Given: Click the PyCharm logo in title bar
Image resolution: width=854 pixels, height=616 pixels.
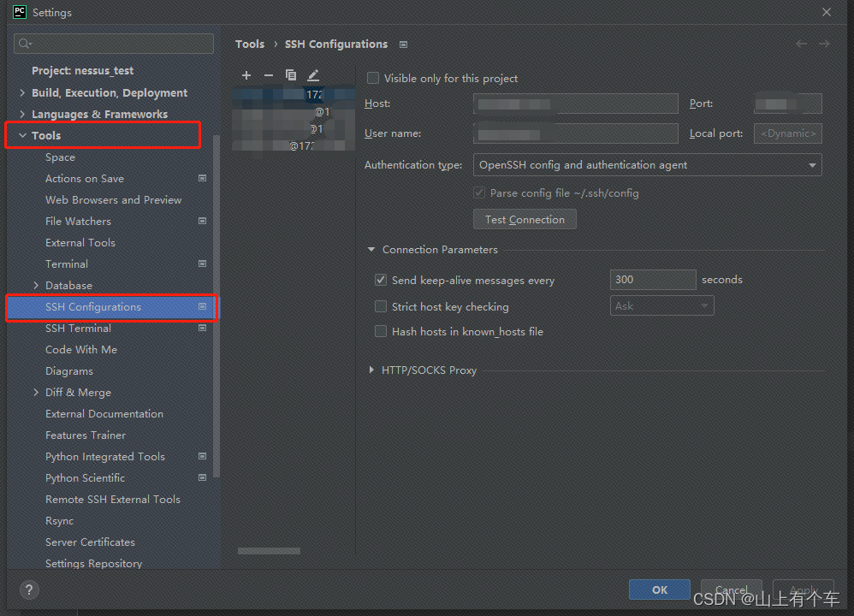Looking at the screenshot, I should point(20,11).
